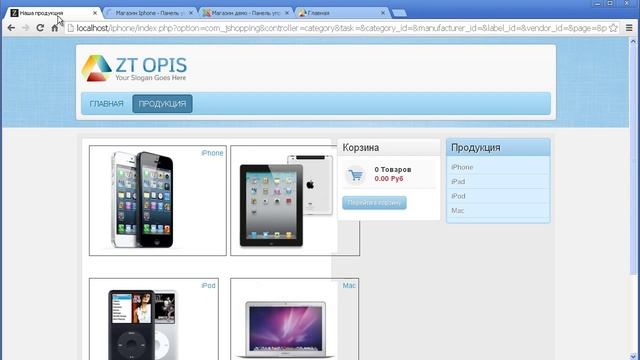
Task: Close the Магазин демо tab
Action: coord(287,13)
